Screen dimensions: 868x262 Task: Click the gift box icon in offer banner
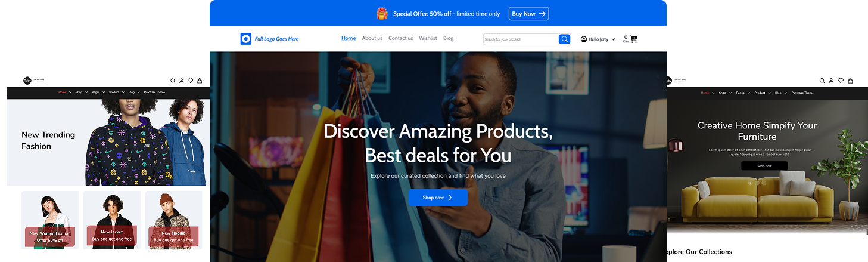coord(382,13)
